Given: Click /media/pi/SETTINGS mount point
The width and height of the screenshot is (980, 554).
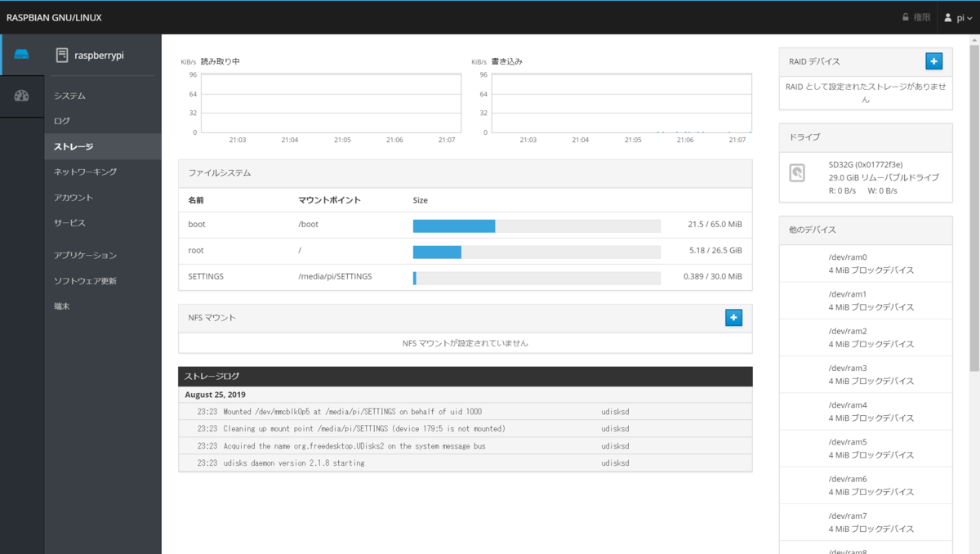Looking at the screenshot, I should 335,277.
